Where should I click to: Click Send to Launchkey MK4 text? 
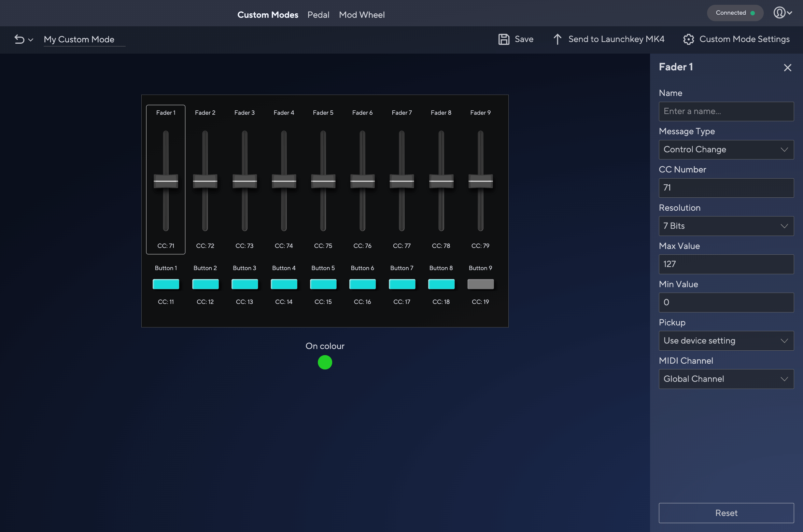[616, 39]
